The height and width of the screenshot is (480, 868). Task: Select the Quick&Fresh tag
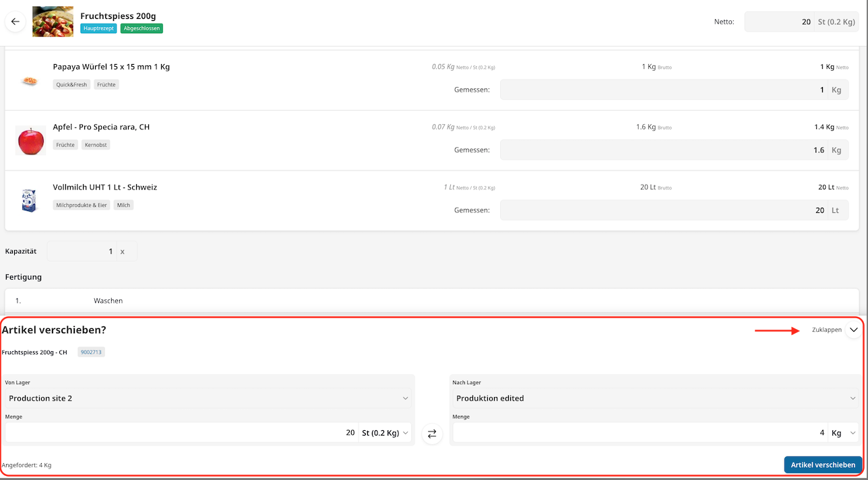(71, 85)
